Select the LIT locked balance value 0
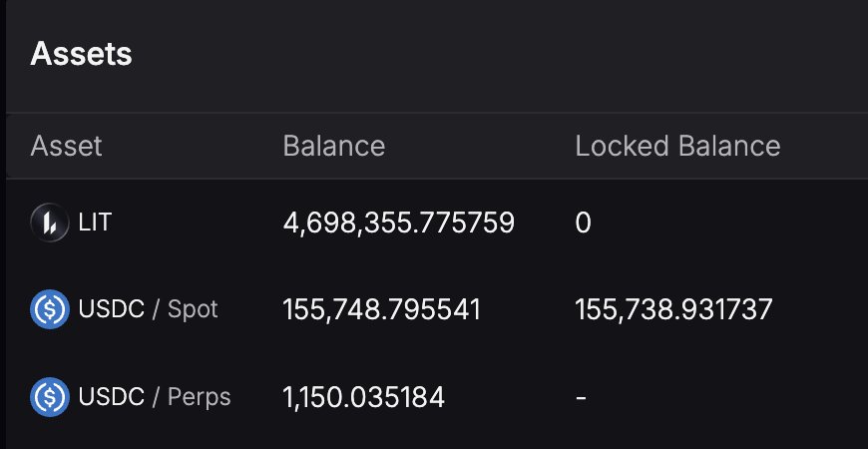Image resolution: width=868 pixels, height=449 pixels. 584,223
